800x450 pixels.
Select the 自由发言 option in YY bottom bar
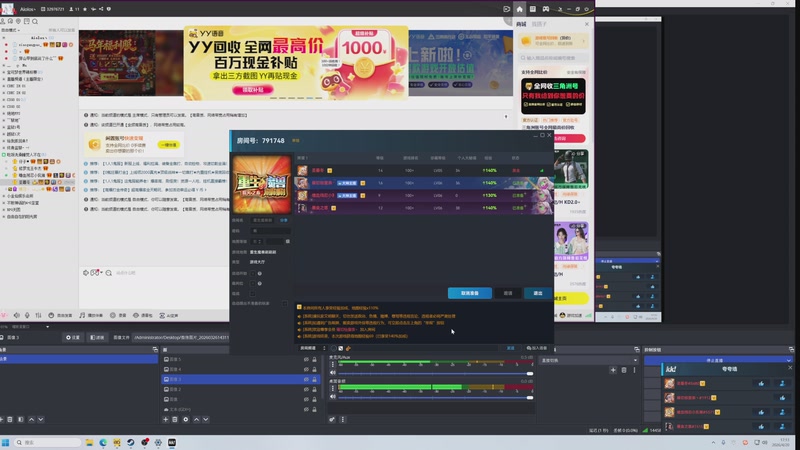click(x=60, y=315)
